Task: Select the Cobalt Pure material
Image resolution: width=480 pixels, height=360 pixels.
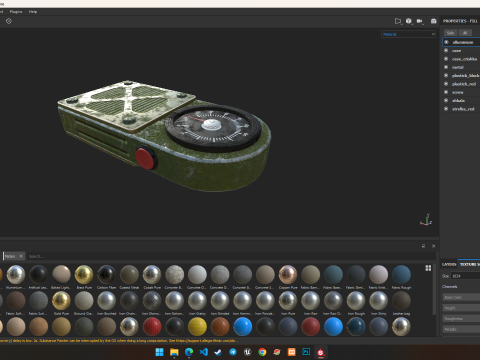Action: coord(152,277)
